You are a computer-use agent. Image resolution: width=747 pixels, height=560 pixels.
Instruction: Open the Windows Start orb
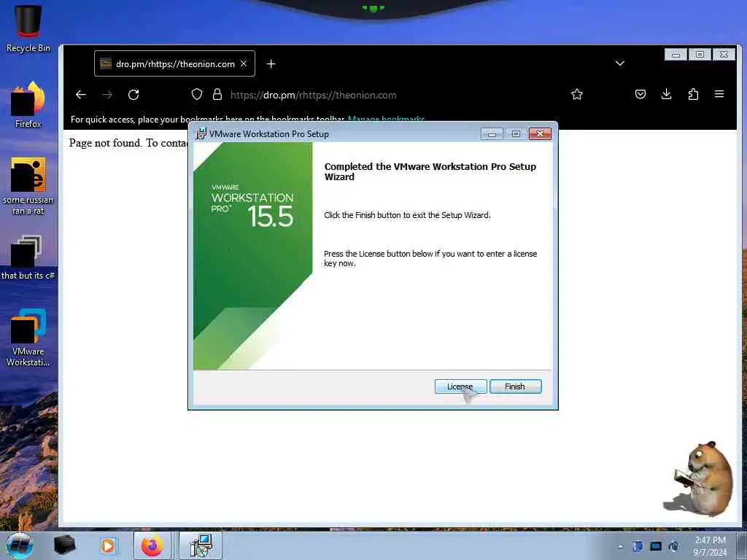click(x=20, y=545)
